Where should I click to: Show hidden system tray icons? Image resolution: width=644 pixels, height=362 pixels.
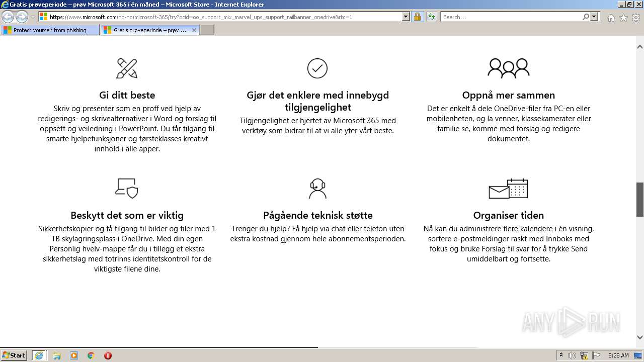point(561,355)
